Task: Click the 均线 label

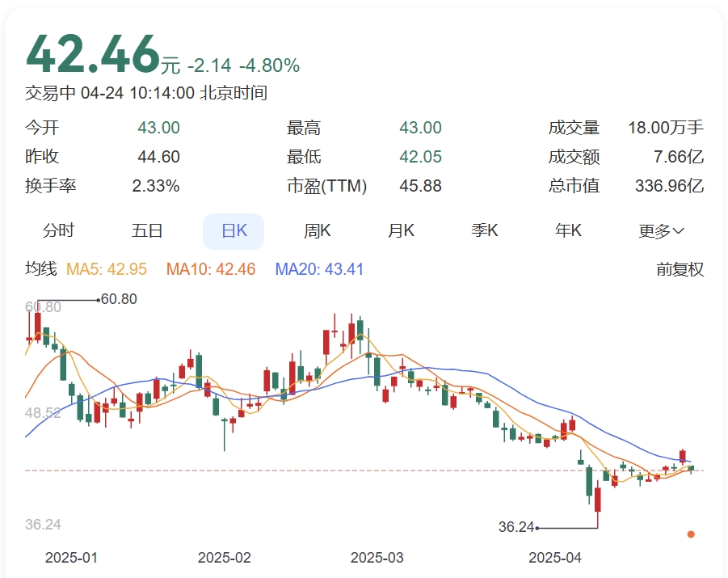Action: coord(41,269)
